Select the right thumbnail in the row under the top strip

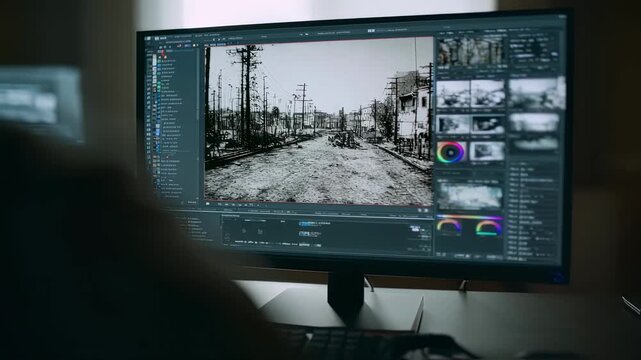tap(488, 94)
